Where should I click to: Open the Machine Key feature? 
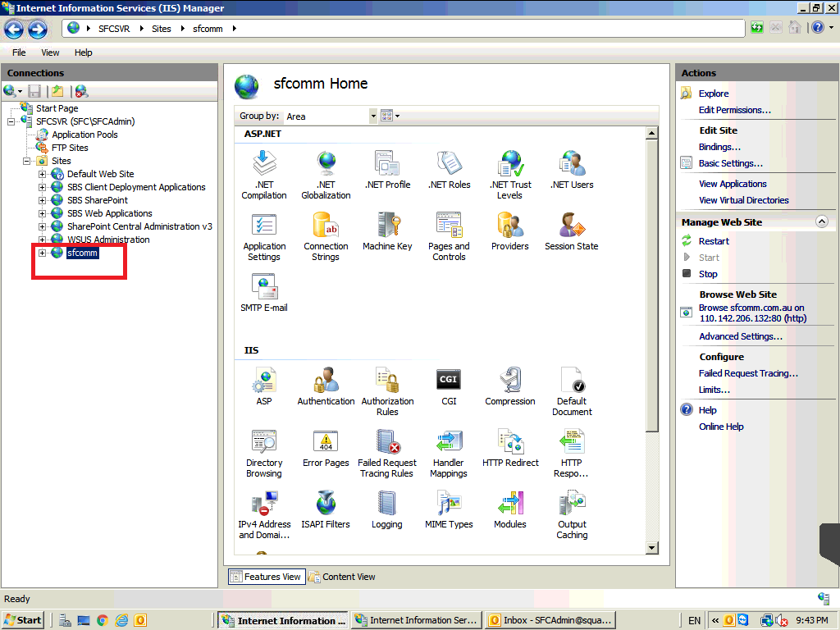tap(387, 231)
